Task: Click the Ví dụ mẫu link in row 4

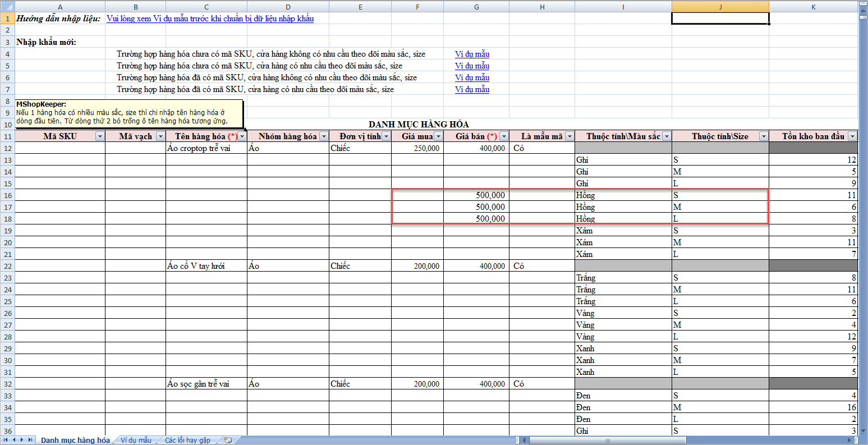Action: coord(472,54)
